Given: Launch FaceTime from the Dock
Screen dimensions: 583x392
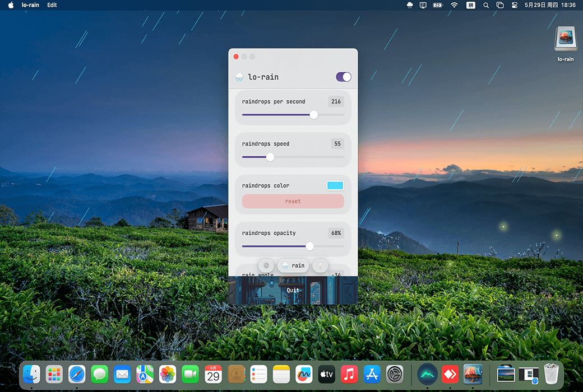Looking at the screenshot, I should coord(191,374).
